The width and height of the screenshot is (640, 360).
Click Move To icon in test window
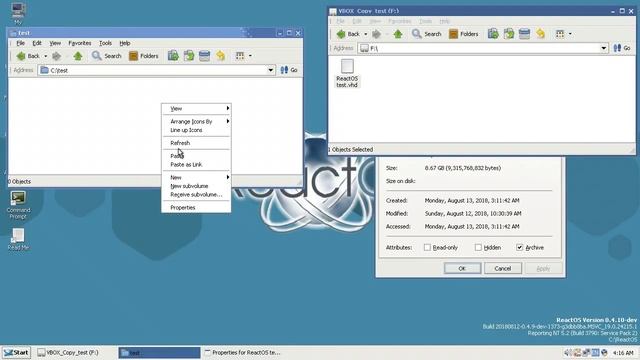point(173,56)
